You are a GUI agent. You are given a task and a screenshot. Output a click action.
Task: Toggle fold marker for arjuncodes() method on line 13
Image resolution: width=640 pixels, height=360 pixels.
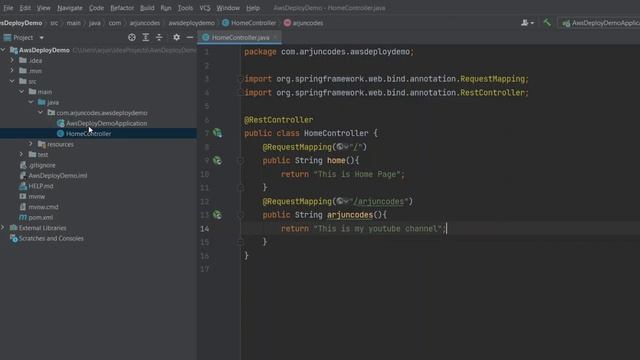click(240, 215)
